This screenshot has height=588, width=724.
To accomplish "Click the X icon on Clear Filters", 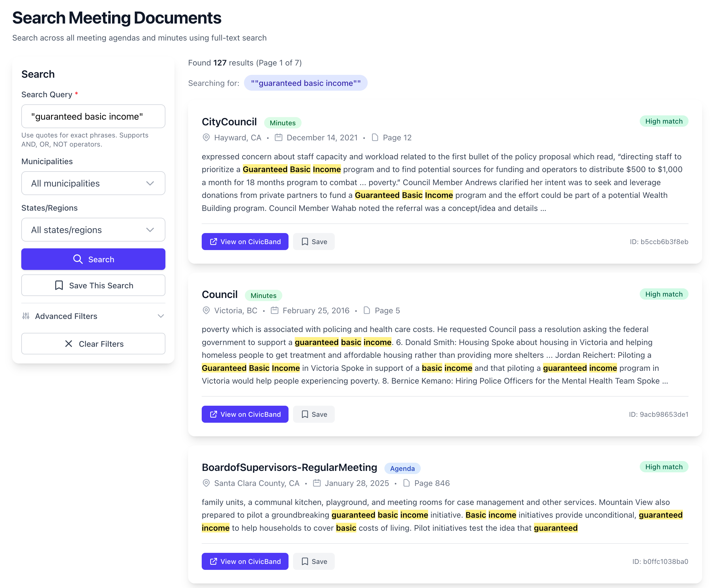I will (68, 344).
